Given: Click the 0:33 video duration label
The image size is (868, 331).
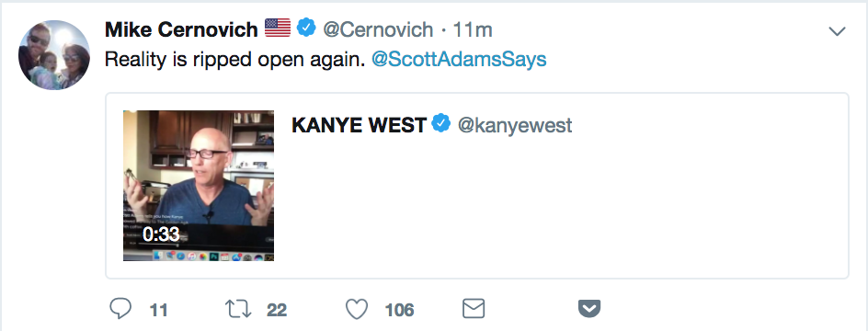Looking at the screenshot, I should (161, 234).
